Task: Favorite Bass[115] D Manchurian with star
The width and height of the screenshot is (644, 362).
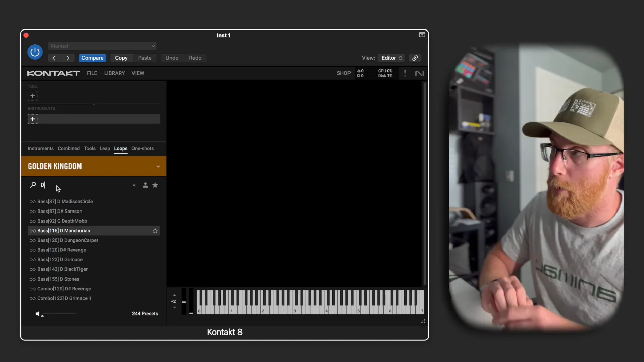Action: [155, 231]
